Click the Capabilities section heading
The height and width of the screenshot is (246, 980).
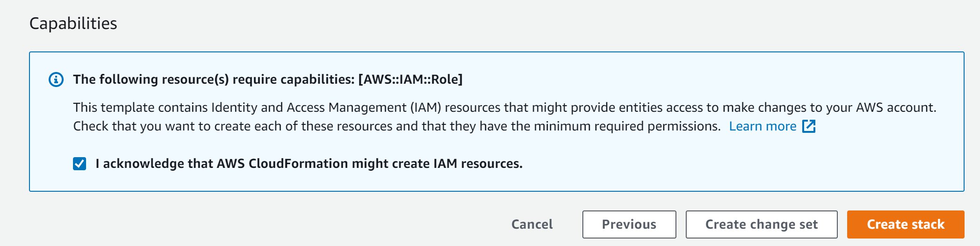tap(73, 23)
